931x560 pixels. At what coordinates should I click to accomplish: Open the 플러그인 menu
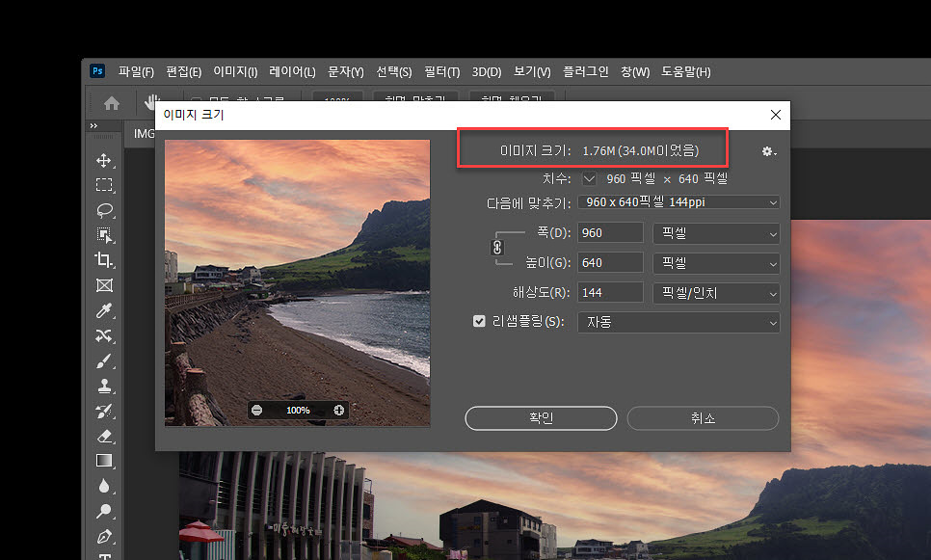(x=585, y=72)
